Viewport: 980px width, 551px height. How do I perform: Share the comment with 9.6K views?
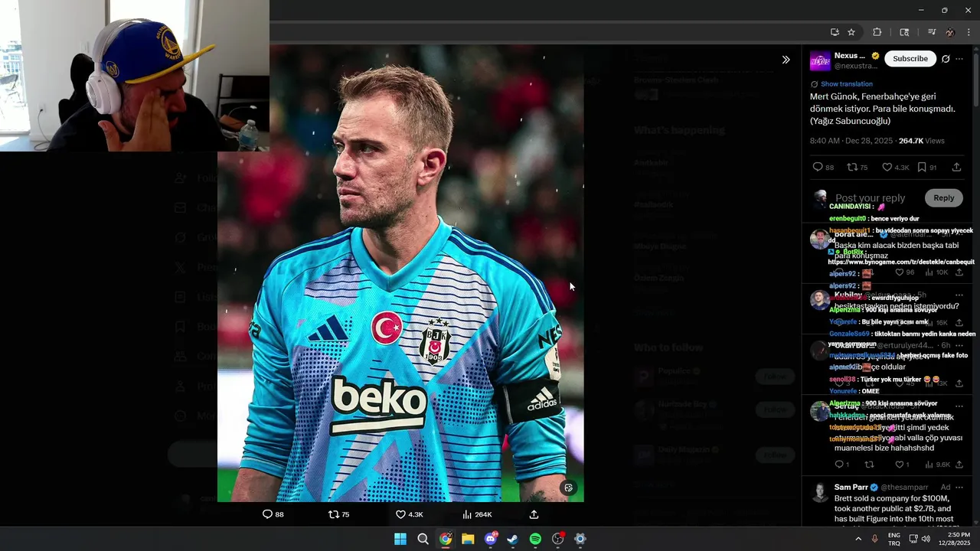click(x=959, y=465)
